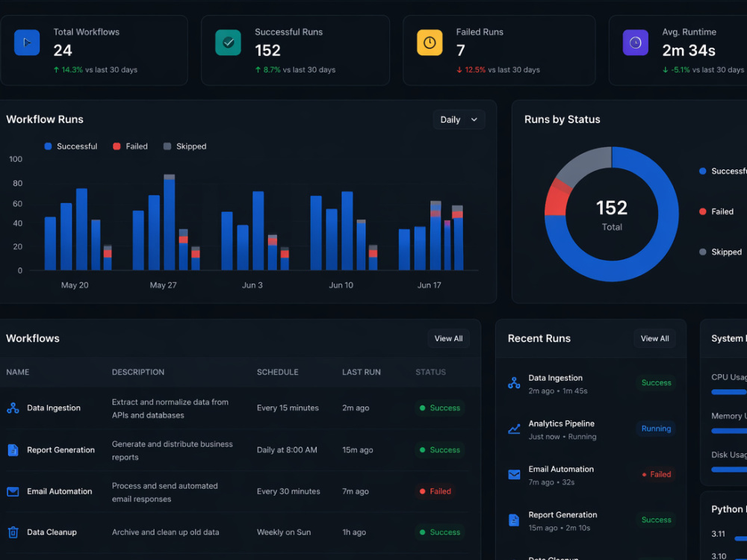Click Success badge for Data Ingestion recent run

point(656,383)
